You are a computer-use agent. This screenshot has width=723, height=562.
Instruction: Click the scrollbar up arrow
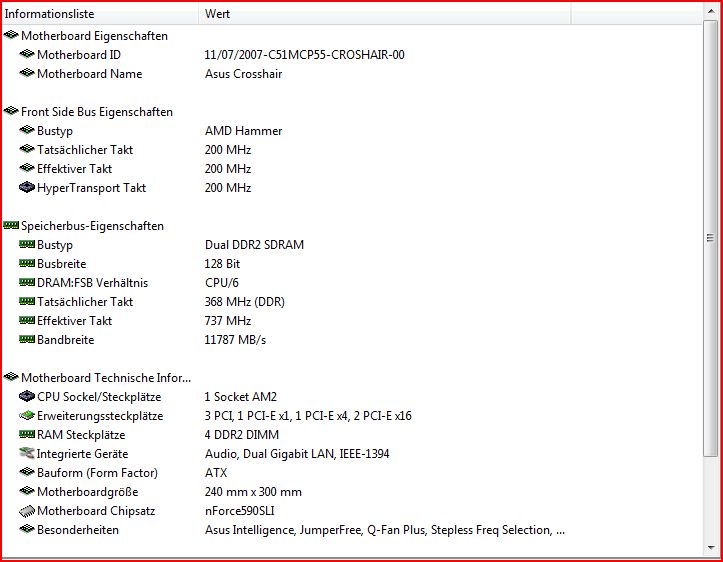711,11
